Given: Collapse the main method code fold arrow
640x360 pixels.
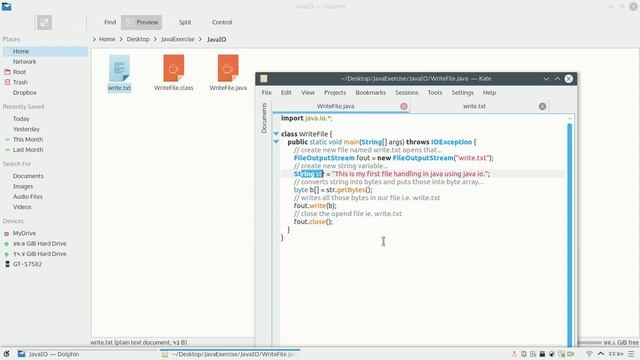Looking at the screenshot, I should click(276, 142).
